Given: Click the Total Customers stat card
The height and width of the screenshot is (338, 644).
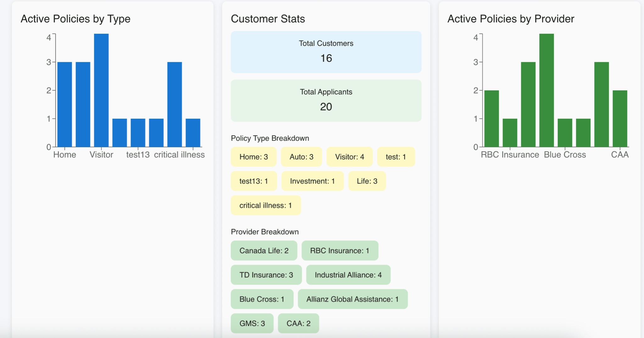Looking at the screenshot, I should tap(326, 52).
